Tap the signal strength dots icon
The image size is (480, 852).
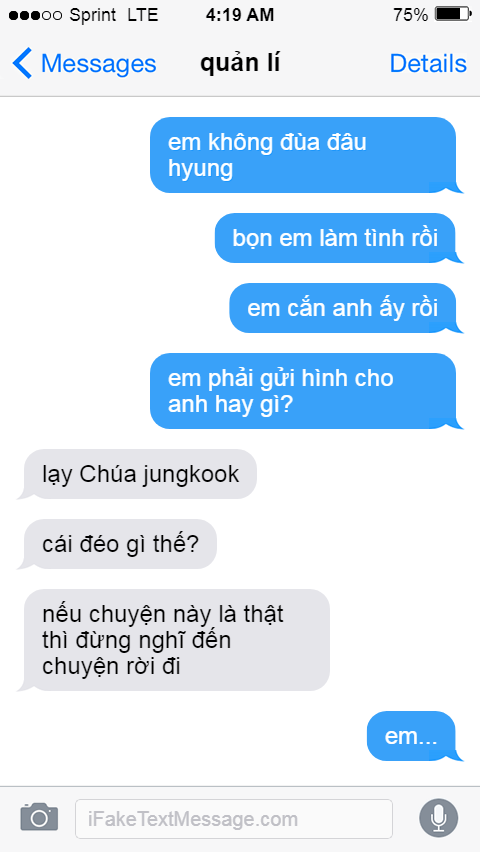click(35, 15)
